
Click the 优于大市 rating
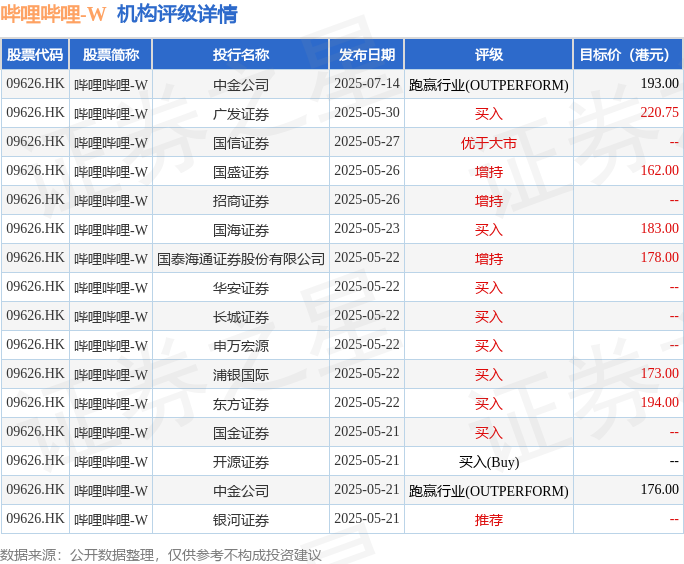tap(489, 143)
